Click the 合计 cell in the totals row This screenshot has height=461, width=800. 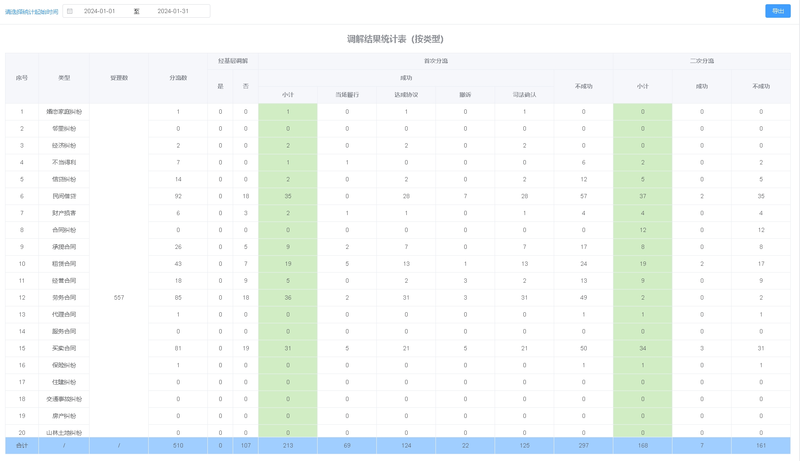[22, 445]
